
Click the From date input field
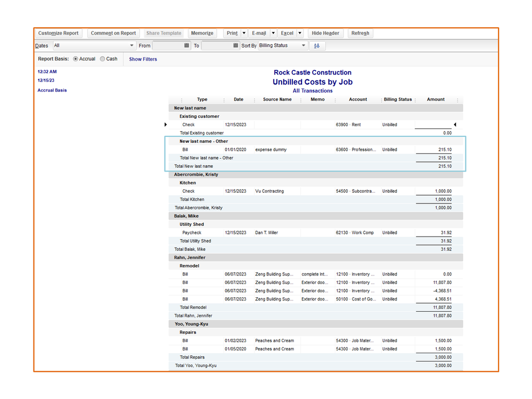[168, 45]
